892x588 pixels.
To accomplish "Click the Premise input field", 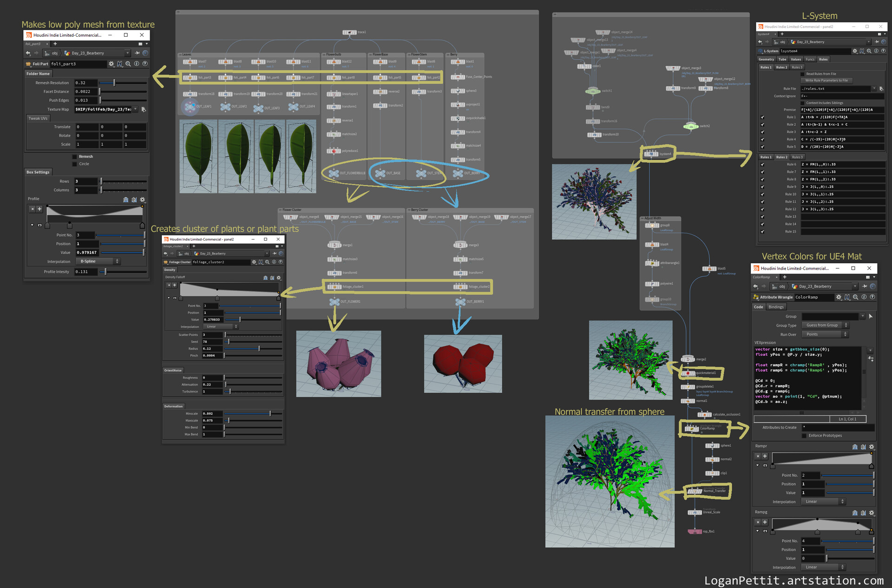I will click(841, 110).
